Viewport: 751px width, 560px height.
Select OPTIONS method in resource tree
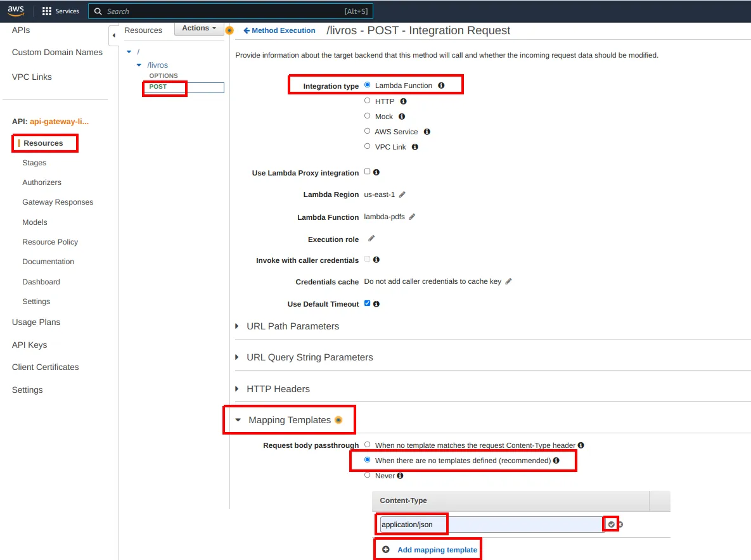click(x=164, y=75)
